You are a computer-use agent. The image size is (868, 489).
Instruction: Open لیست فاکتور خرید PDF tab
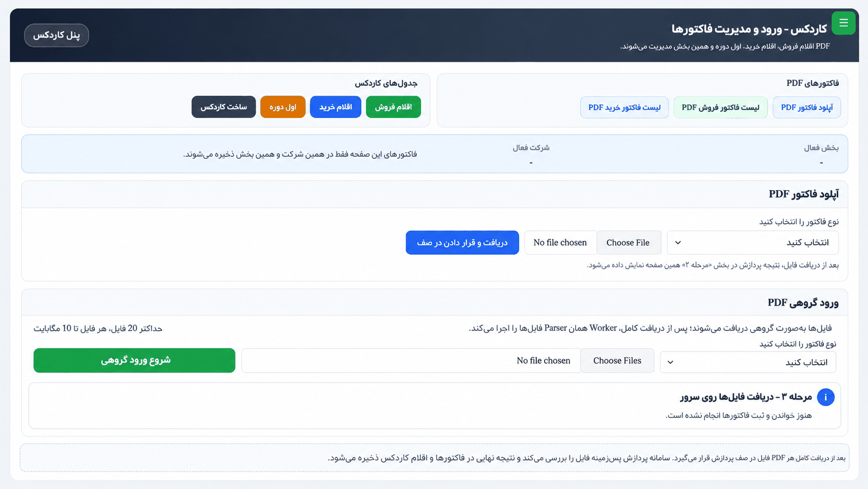625,108
